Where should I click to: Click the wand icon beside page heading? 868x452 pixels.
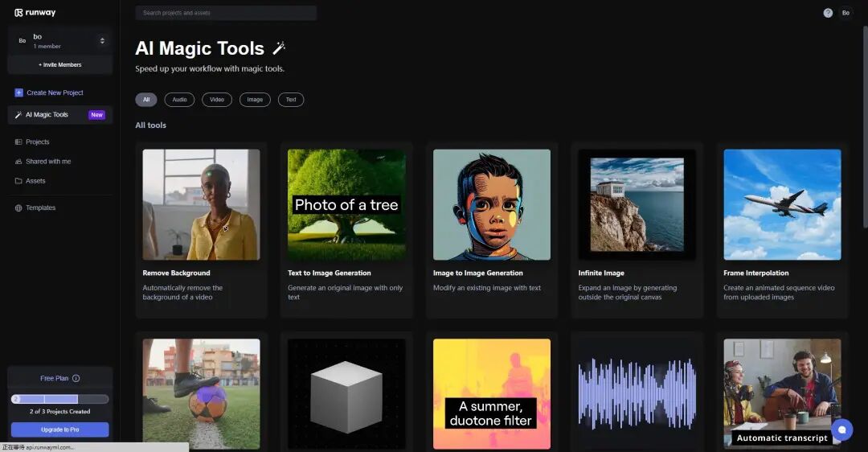point(278,48)
